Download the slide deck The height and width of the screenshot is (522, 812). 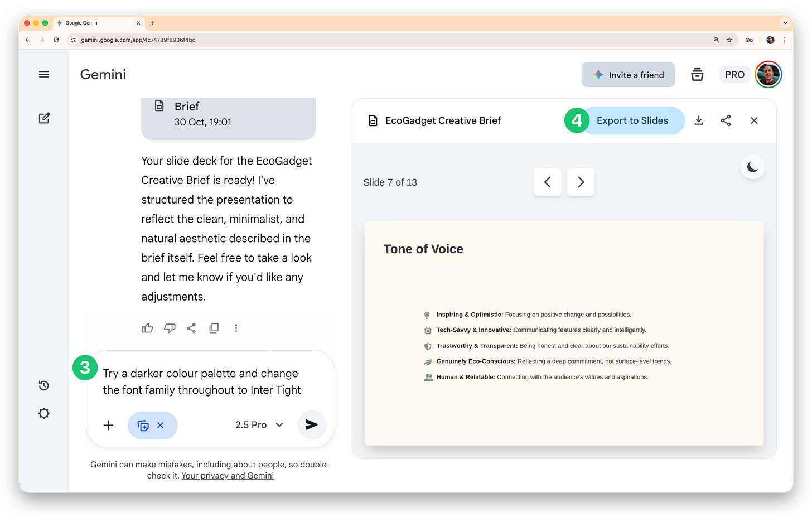[699, 120]
